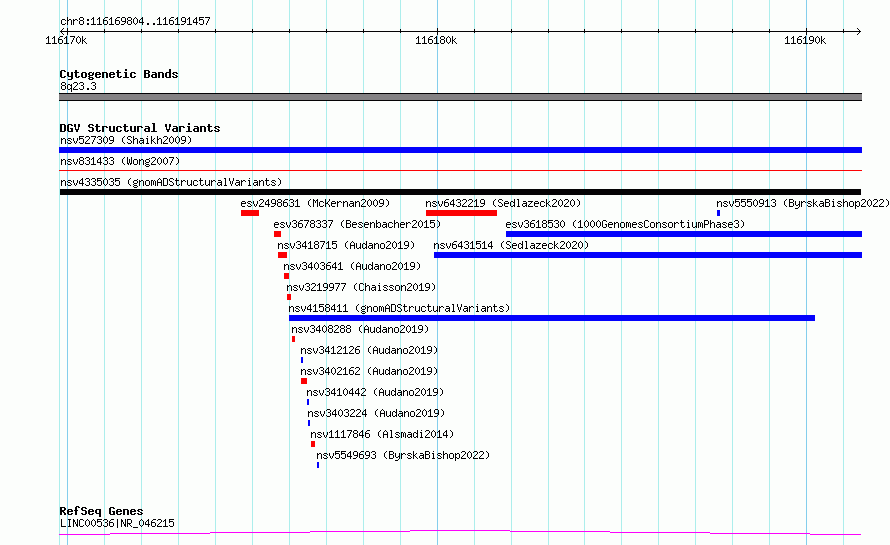890x545 pixels.
Task: Click the blue nsv527309 variant bar
Action: coord(460,150)
